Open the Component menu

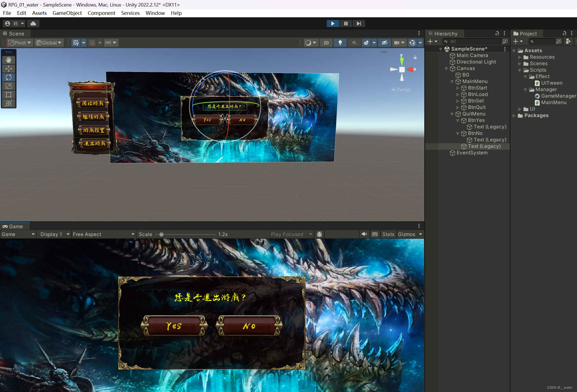[101, 13]
